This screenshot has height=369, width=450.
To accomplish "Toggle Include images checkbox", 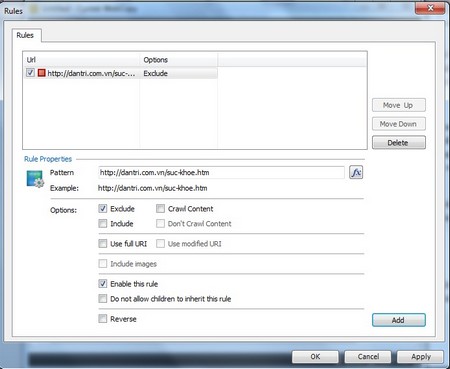I will [103, 264].
